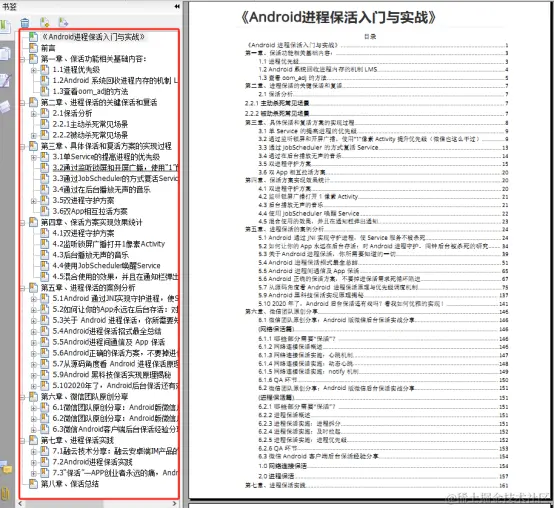The width and height of the screenshot is (554, 509).
Task: Bookmark panel scrollbar: click right arrow
Action: click(175, 503)
